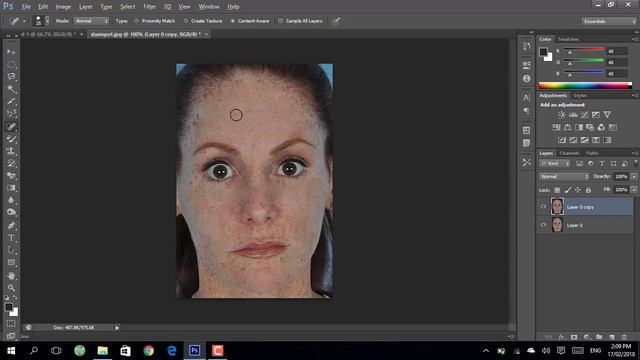Image resolution: width=640 pixels, height=360 pixels.
Task: Add a Curves adjustment
Action: pyautogui.click(x=584, y=115)
